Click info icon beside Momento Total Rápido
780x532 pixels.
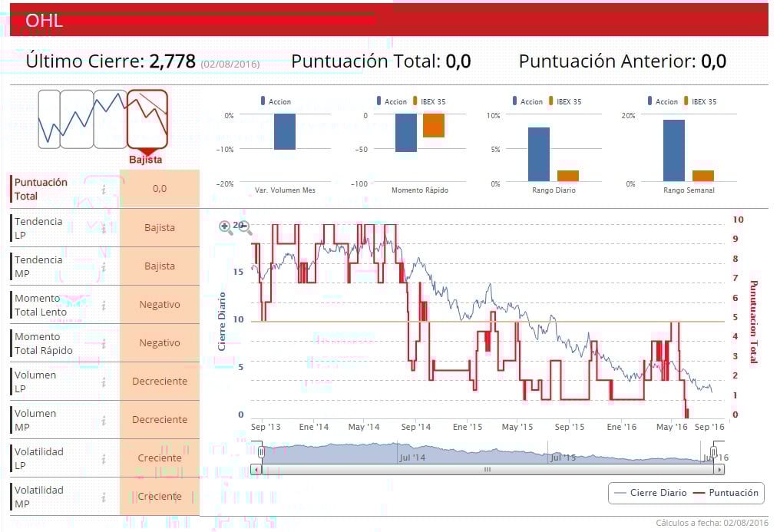pyautogui.click(x=104, y=344)
